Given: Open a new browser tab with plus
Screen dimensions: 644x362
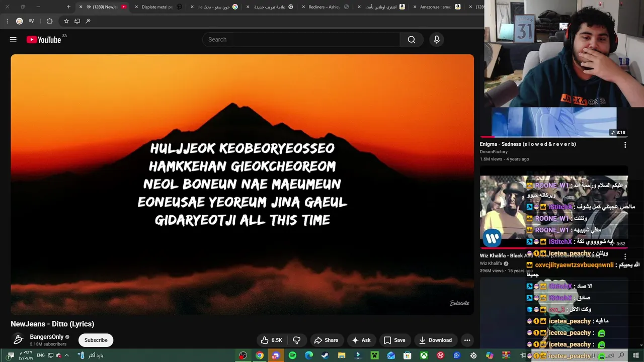Looking at the screenshot, I should (x=68, y=7).
